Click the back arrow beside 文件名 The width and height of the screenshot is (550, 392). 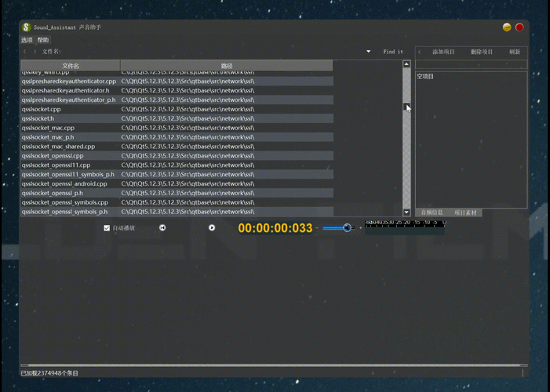[x=25, y=52]
